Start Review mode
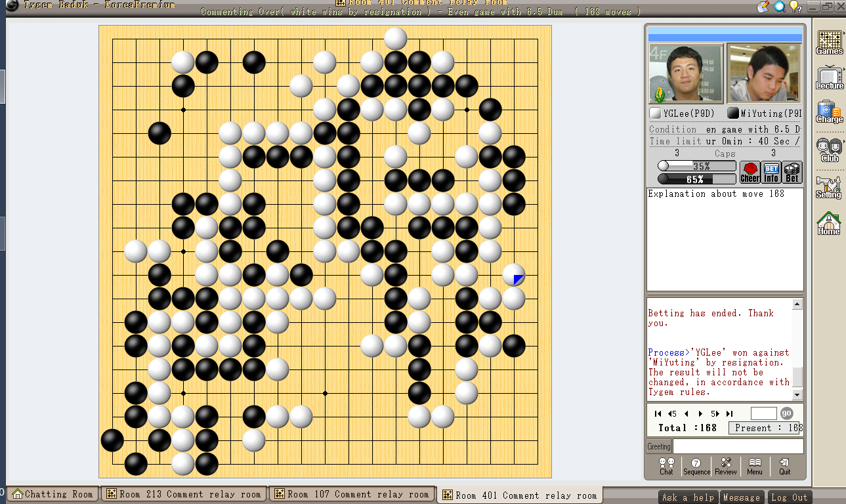This screenshot has width=846, height=504. pos(725,466)
